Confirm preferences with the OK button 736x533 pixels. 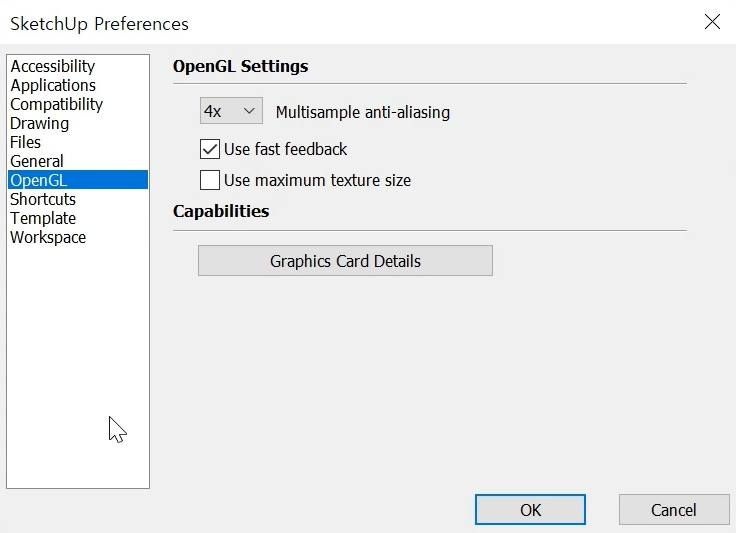click(x=530, y=510)
